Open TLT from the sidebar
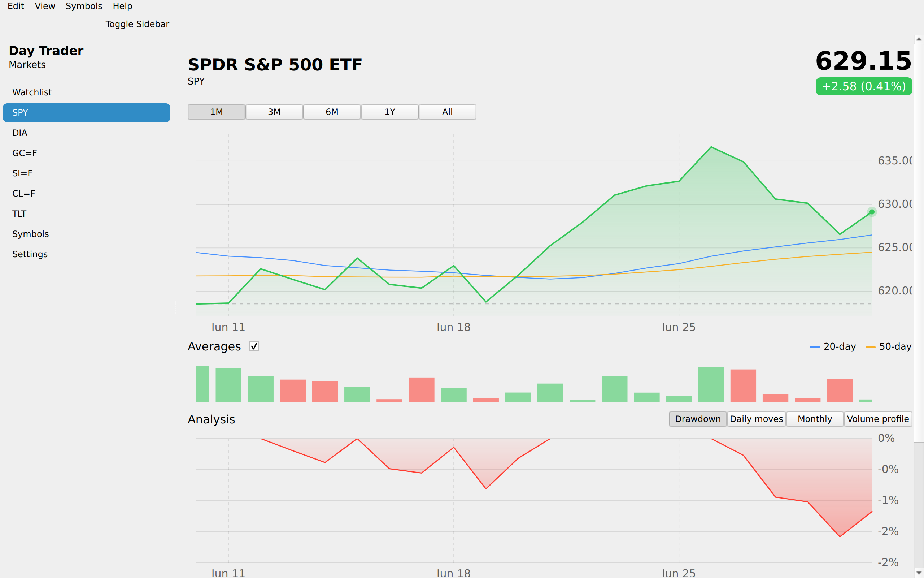Screen dimensions: 924x578 (x=87, y=214)
